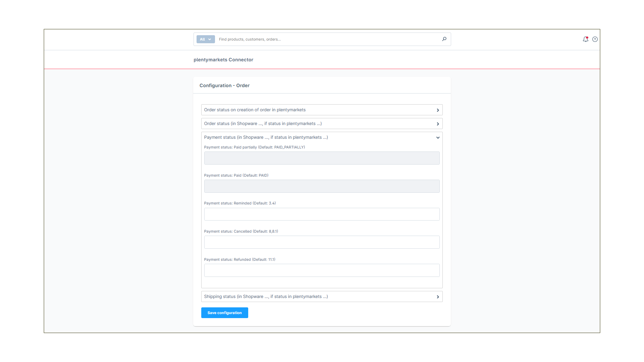Open the 'All' search filter dropdown
The height and width of the screenshot is (362, 644).
[206, 39]
